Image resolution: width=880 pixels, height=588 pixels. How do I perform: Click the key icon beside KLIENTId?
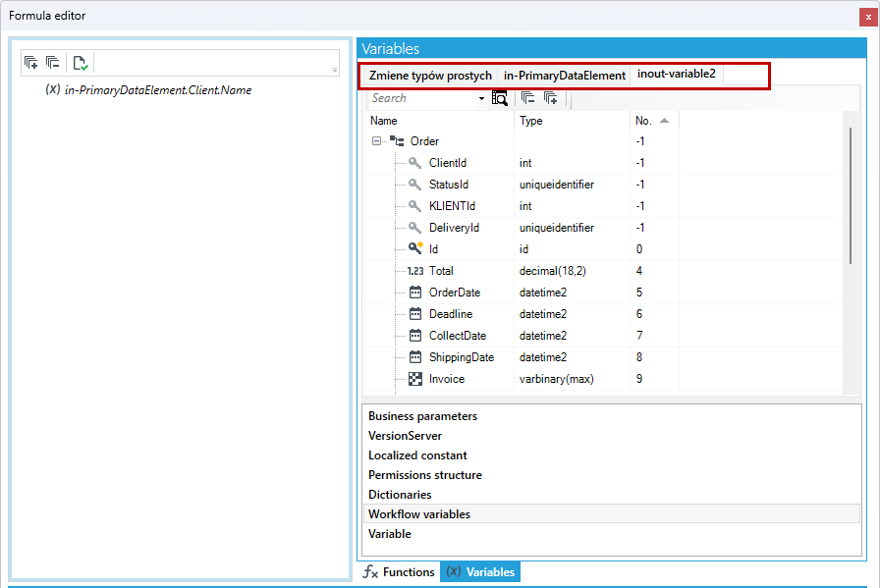[414, 206]
